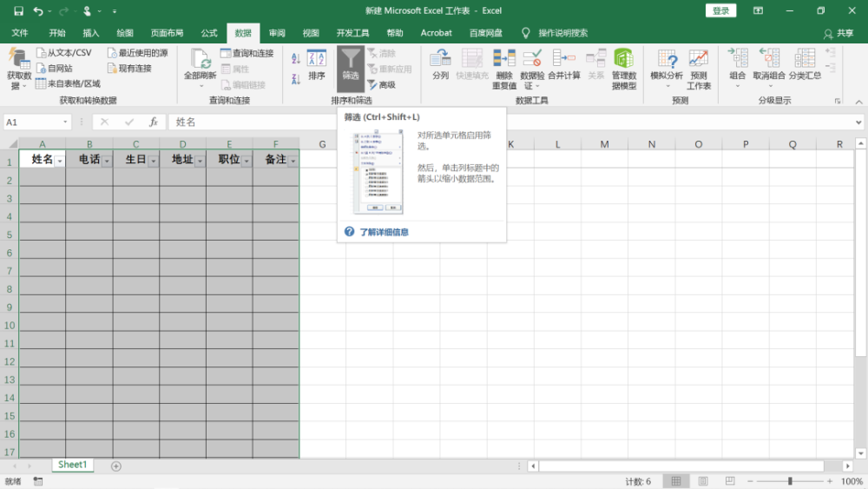Switch to Formulas (公式) tab
Screen dimensions: 868x489
point(208,33)
